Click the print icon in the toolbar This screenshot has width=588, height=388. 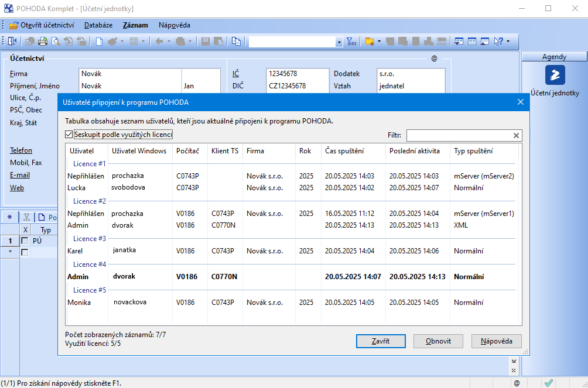point(43,41)
